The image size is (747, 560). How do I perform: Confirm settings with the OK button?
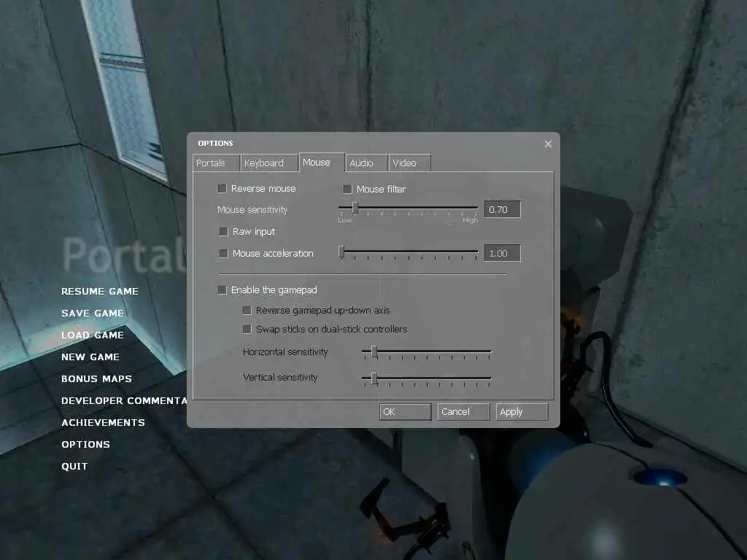[x=406, y=412]
